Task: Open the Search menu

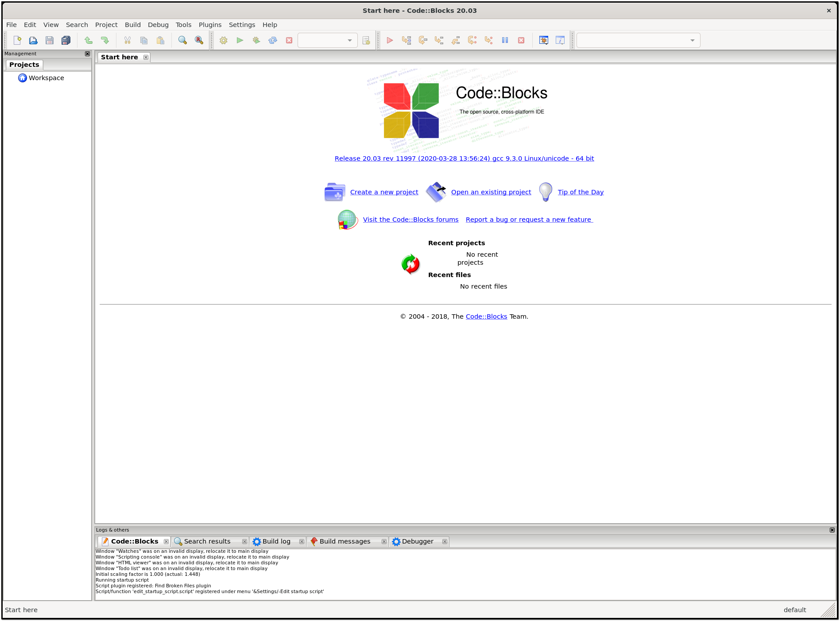Action: 77,25
